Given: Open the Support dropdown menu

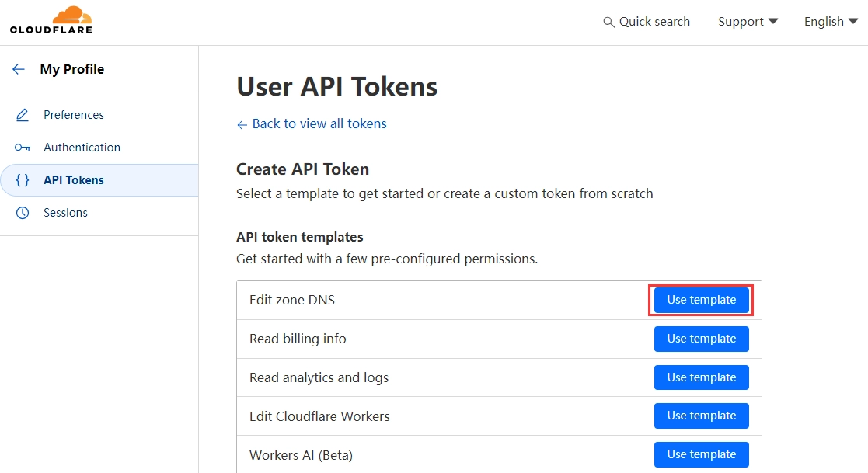Looking at the screenshot, I should point(748,22).
